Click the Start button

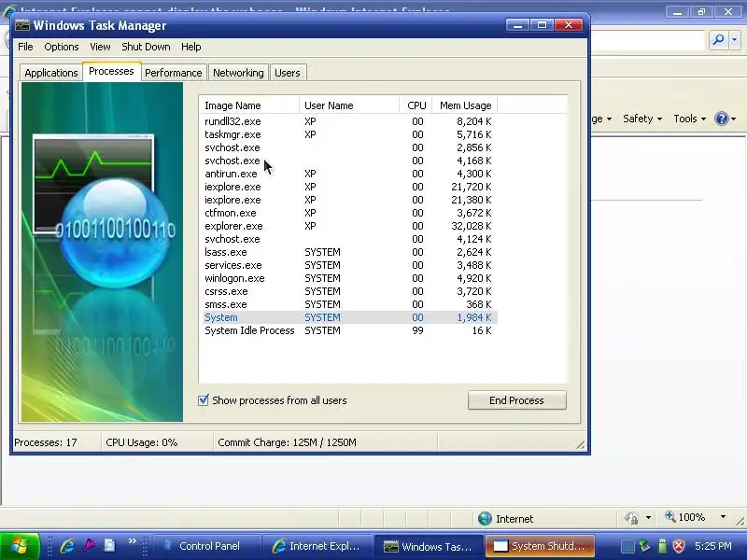tap(20, 546)
